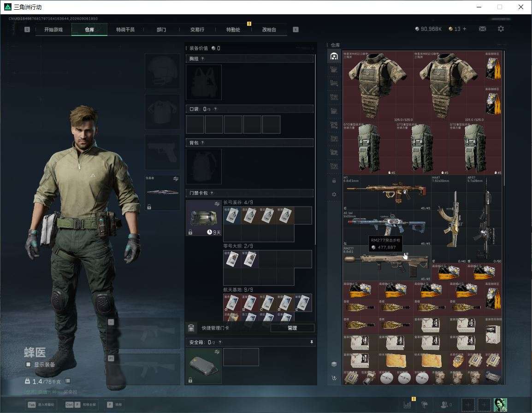532x413 pixels.
Task: Select the RM277 assault rifle in warehouse
Action: tap(387, 263)
